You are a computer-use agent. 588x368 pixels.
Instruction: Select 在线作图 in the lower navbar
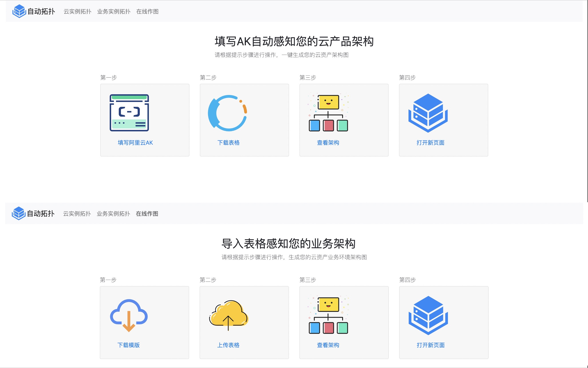(x=147, y=214)
